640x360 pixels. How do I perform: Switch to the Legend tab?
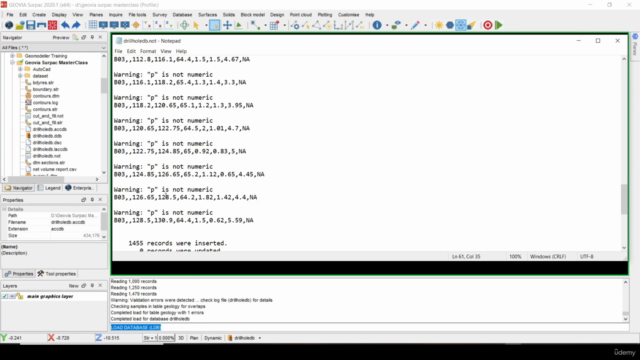[49, 188]
